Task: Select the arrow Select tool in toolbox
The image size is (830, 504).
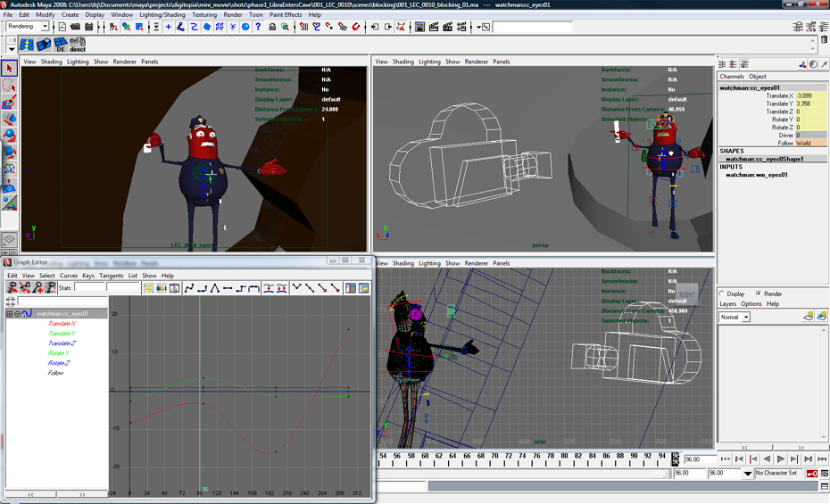Action: tap(10, 69)
